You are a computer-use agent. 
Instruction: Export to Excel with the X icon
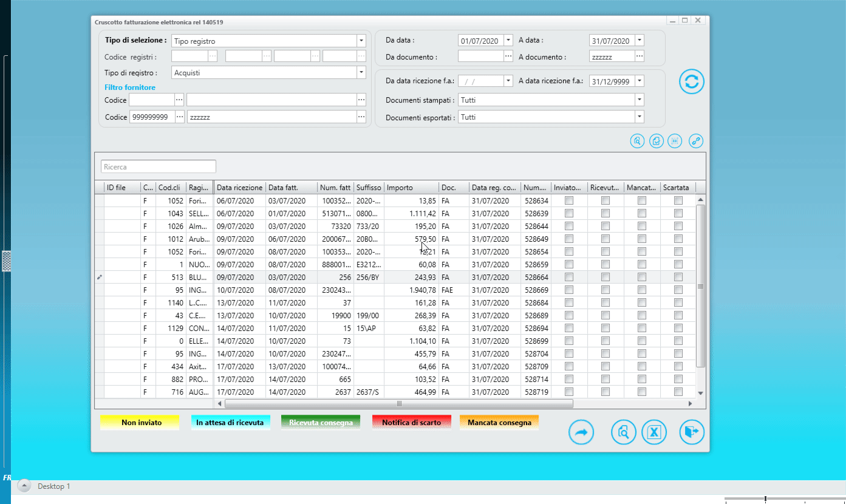(x=654, y=432)
